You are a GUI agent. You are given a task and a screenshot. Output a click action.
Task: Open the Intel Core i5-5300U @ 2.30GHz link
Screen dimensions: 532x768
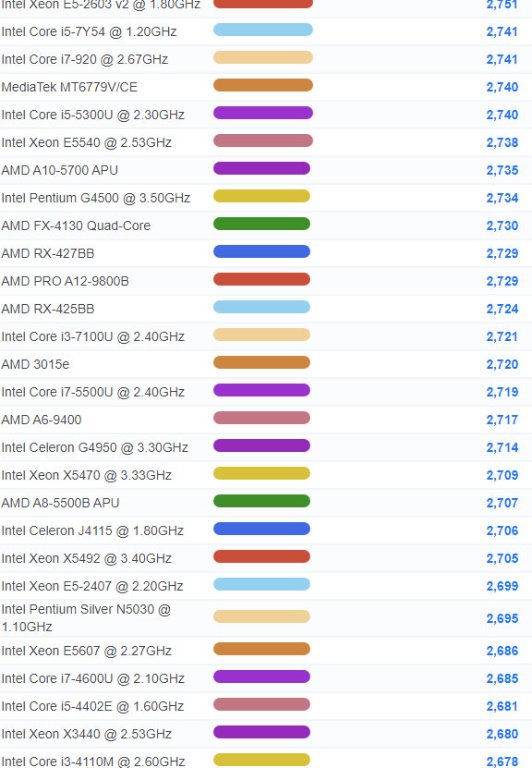pyautogui.click(x=93, y=115)
